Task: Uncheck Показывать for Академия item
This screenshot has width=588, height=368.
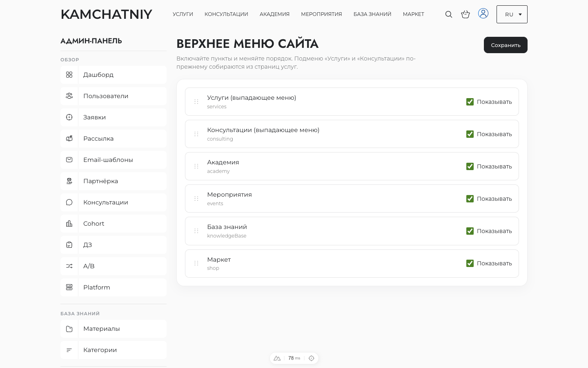Action: [470, 166]
